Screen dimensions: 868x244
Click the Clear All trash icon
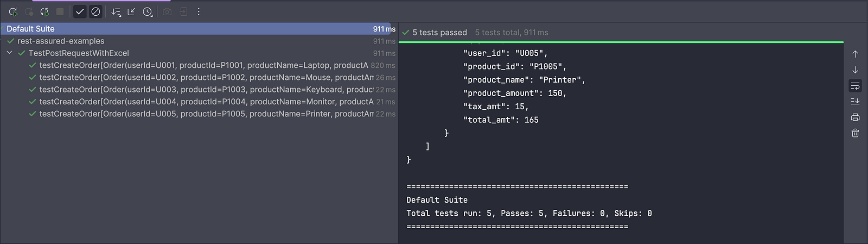pos(855,133)
